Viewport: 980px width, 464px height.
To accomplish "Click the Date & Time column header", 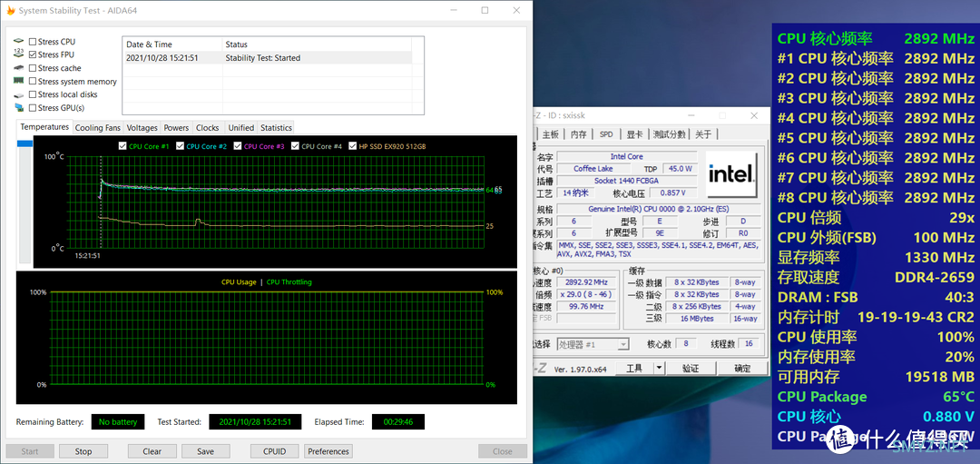I will click(x=172, y=44).
